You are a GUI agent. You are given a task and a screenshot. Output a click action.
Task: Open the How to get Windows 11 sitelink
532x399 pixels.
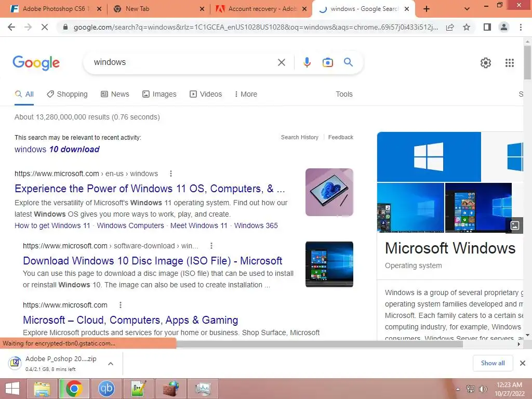[x=52, y=225]
